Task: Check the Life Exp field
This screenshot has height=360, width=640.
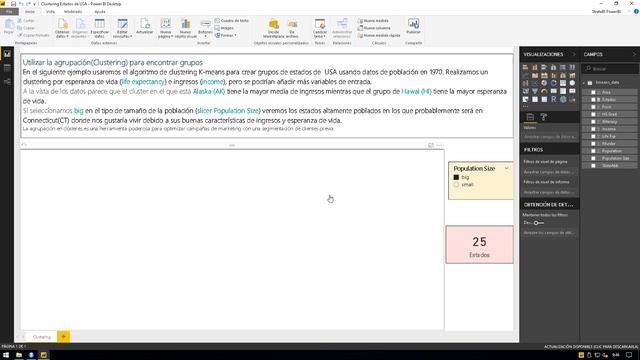Action: pos(593,136)
